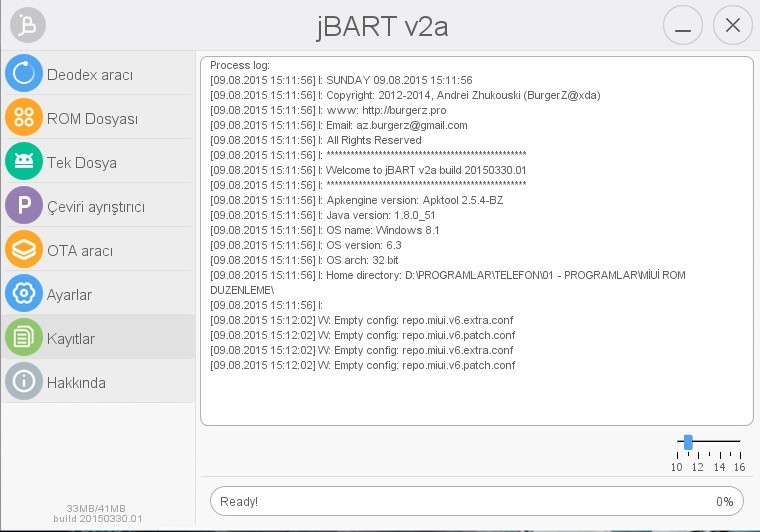Click the 'build 20150330.01' sidebar text
760x532 pixels.
[98, 518]
